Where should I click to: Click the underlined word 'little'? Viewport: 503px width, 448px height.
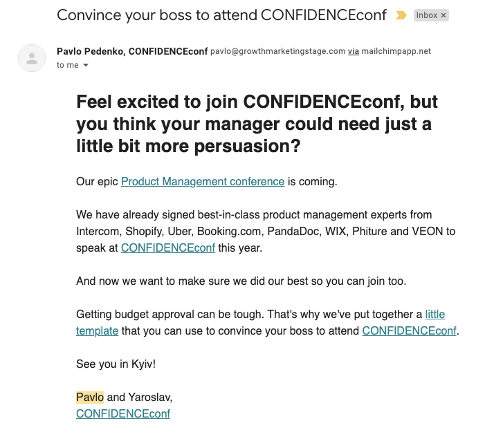click(x=435, y=314)
